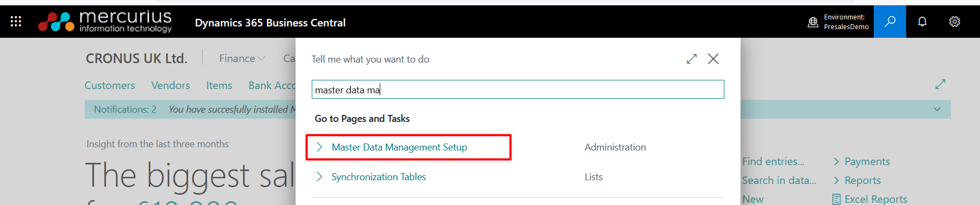This screenshot has width=980, height=205.
Task: Go to the Items tab
Action: (x=219, y=85)
